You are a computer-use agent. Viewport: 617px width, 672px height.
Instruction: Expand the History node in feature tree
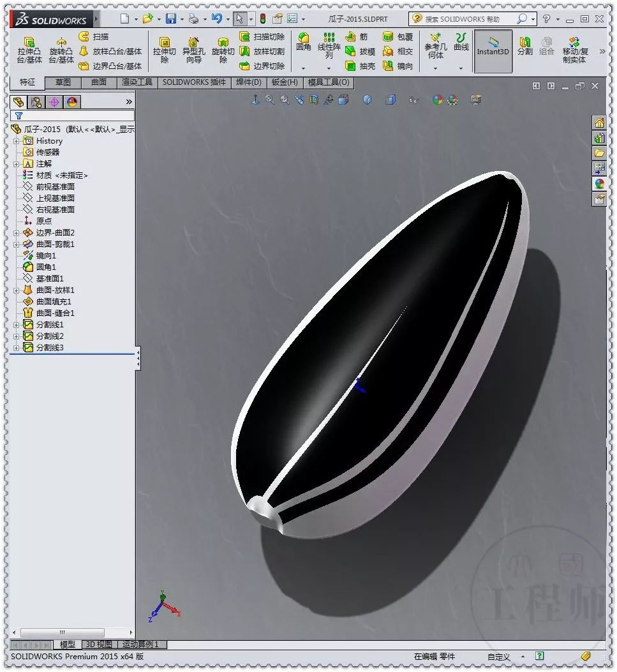pyautogui.click(x=16, y=141)
